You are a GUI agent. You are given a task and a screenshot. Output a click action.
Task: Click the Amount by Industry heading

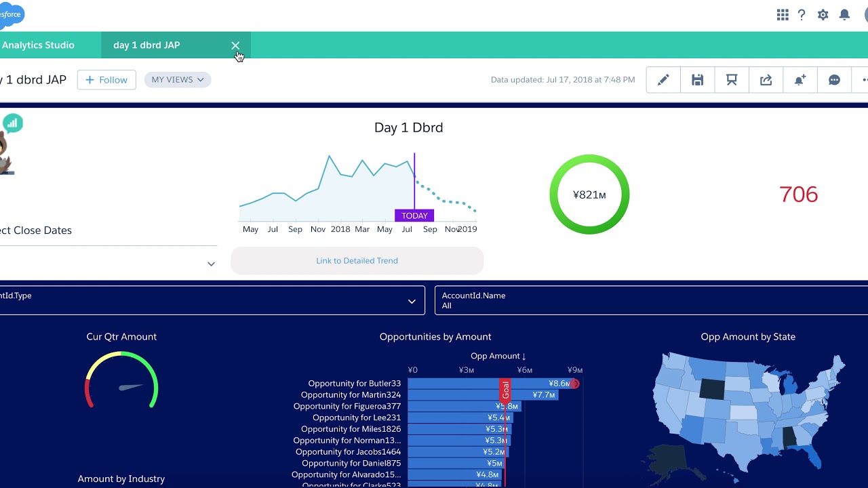point(121,479)
